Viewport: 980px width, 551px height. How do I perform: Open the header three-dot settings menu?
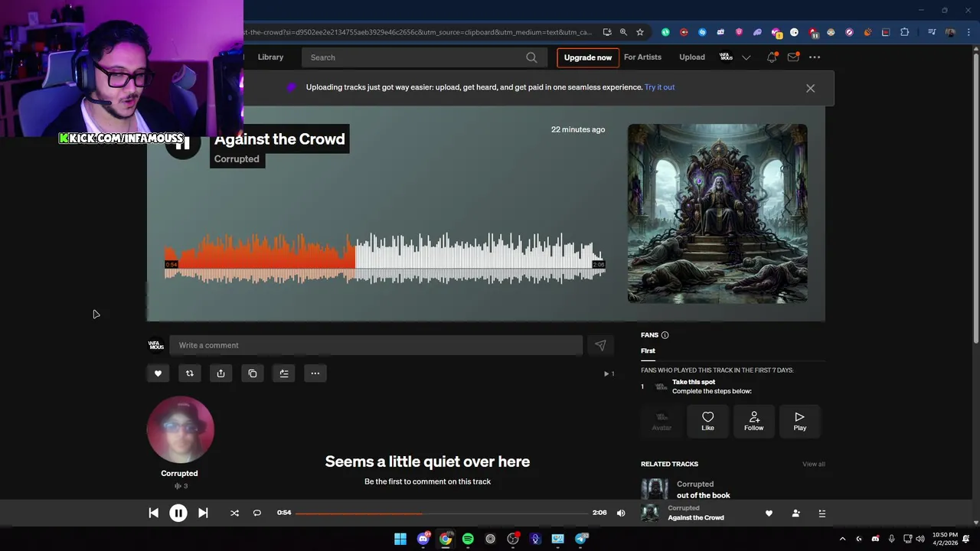pyautogui.click(x=815, y=57)
